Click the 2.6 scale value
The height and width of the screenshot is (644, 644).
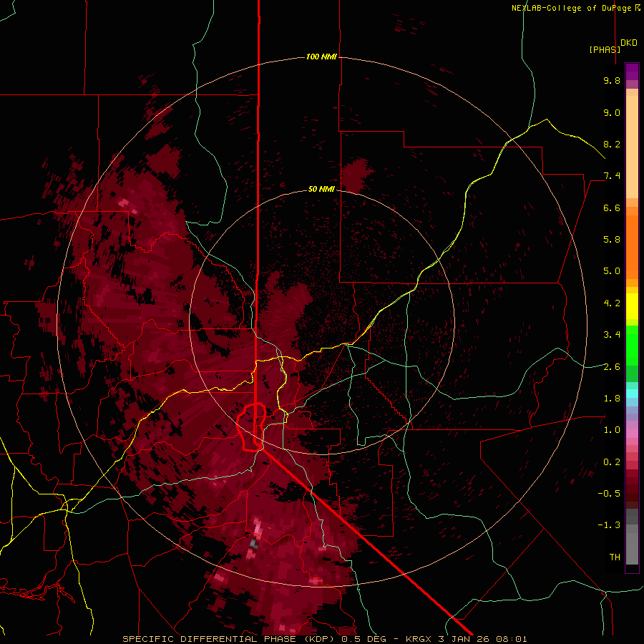pos(612,367)
